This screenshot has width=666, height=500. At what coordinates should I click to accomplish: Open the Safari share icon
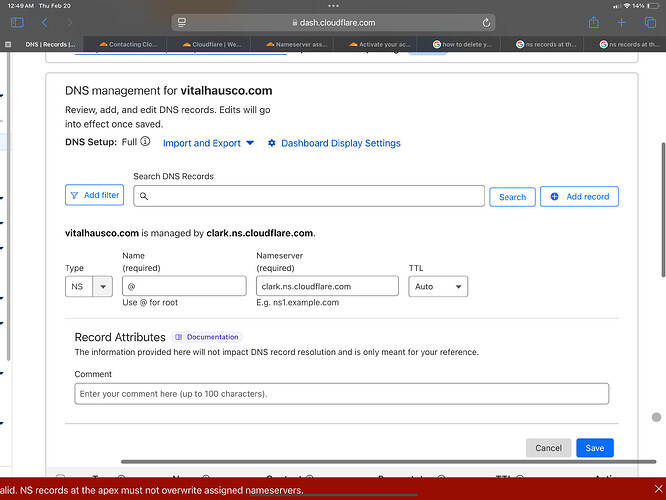pos(593,22)
